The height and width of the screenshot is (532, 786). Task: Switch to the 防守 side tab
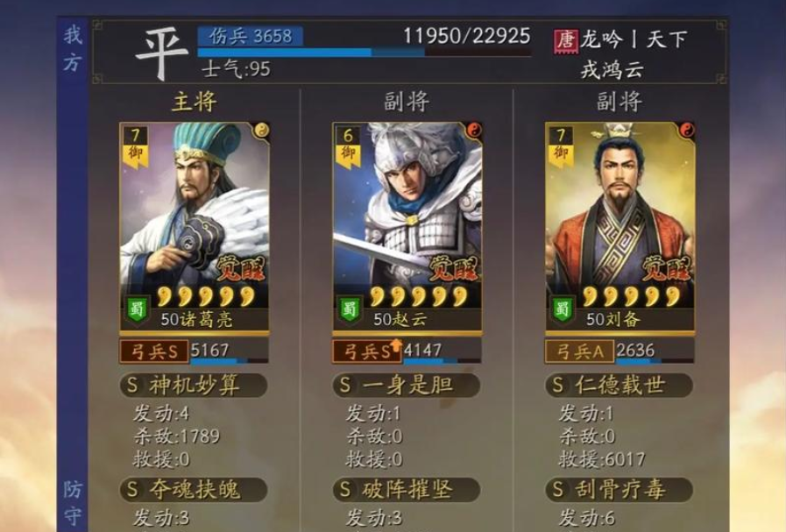[x=73, y=503]
